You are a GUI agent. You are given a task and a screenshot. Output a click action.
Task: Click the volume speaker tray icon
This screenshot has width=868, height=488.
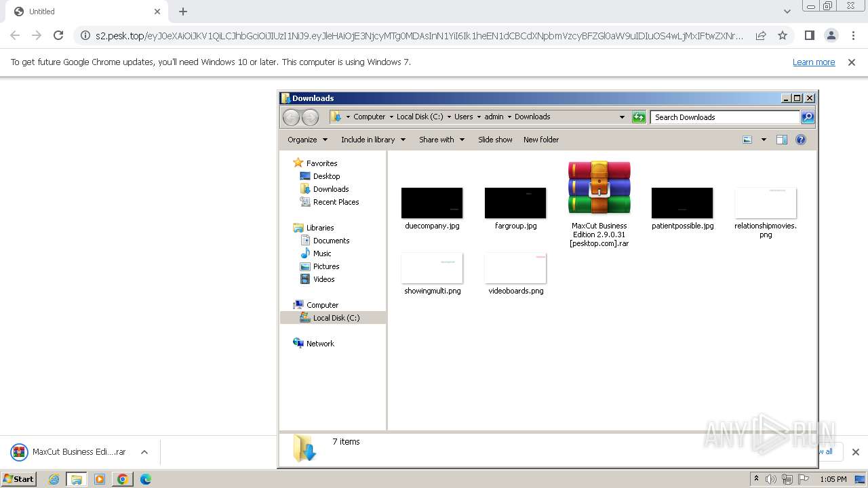(771, 479)
